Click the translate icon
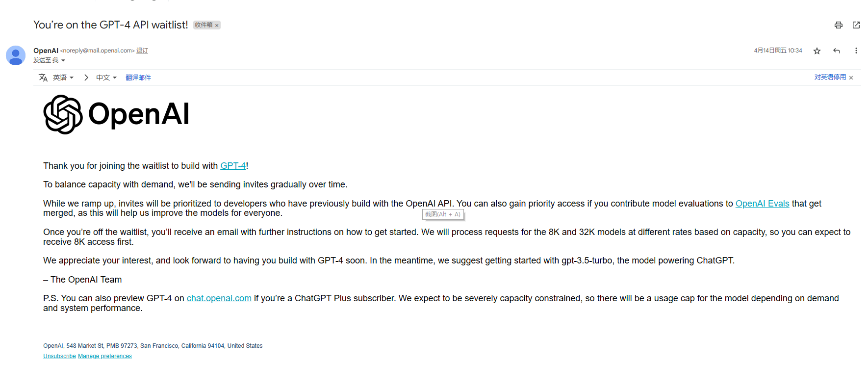Viewport: 868px width, 365px height. (x=43, y=78)
